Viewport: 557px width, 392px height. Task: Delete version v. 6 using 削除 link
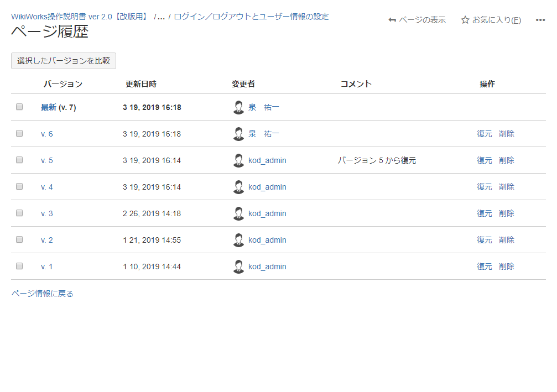(506, 134)
